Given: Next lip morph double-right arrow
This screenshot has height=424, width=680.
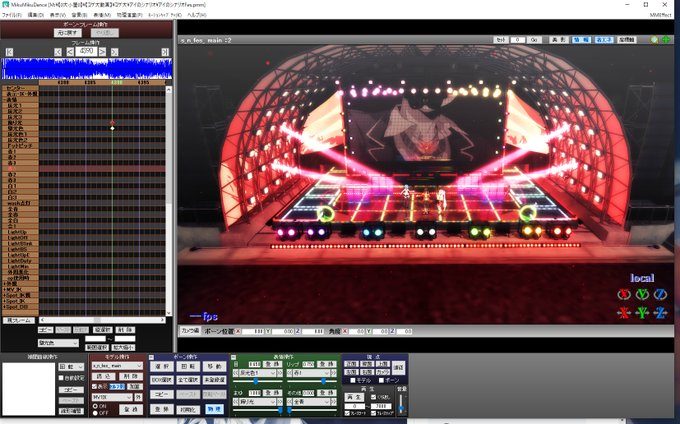Looking at the screenshot, I should 333,373.
